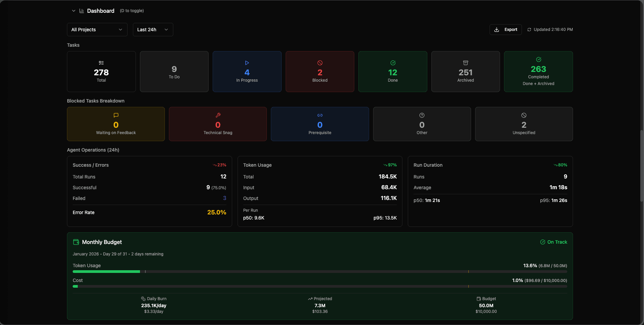Image resolution: width=644 pixels, height=325 pixels.
Task: Open the Unspecified blocked tasks card
Action: click(x=524, y=124)
